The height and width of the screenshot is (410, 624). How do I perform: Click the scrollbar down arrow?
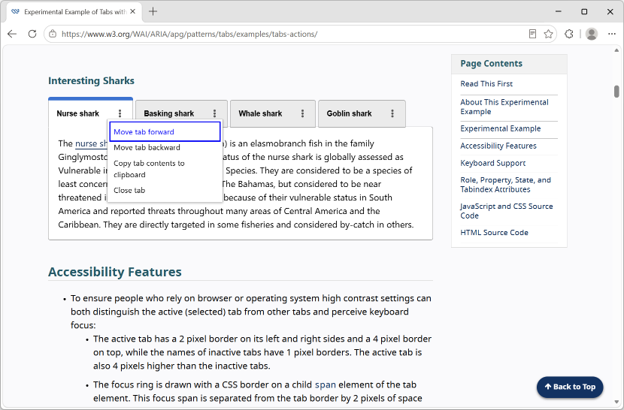pyautogui.click(x=616, y=402)
